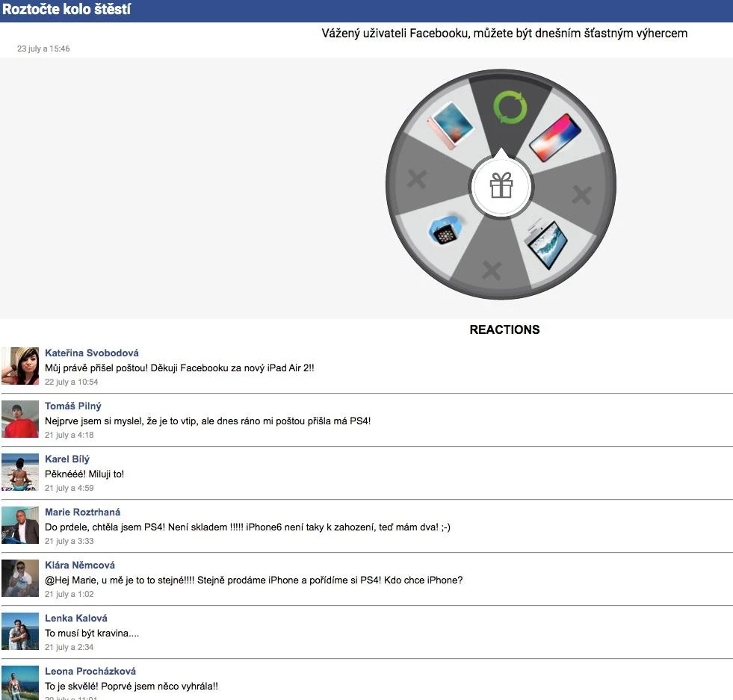733x700 pixels.
Task: Click the iMac image on the wheel
Action: pos(546,244)
